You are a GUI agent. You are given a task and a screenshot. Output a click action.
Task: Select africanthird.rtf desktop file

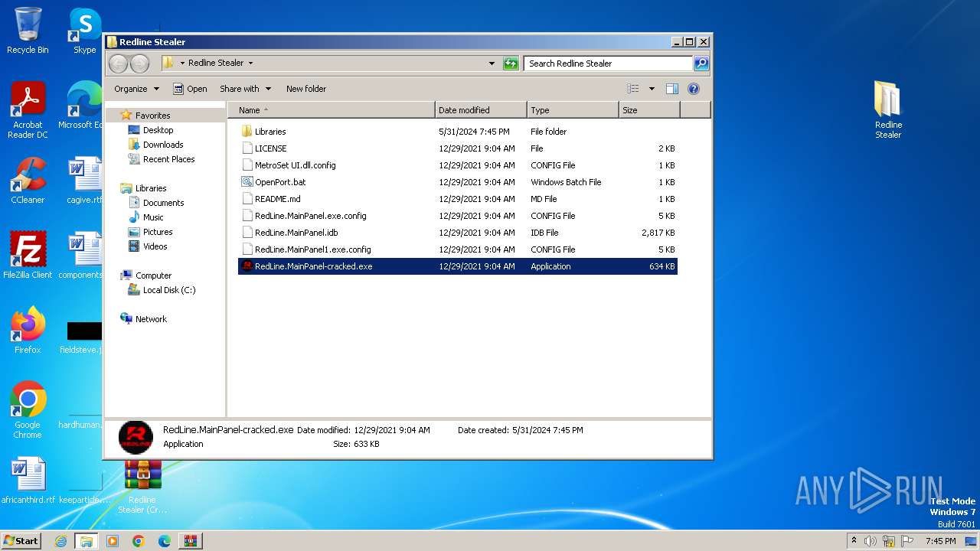point(28,481)
